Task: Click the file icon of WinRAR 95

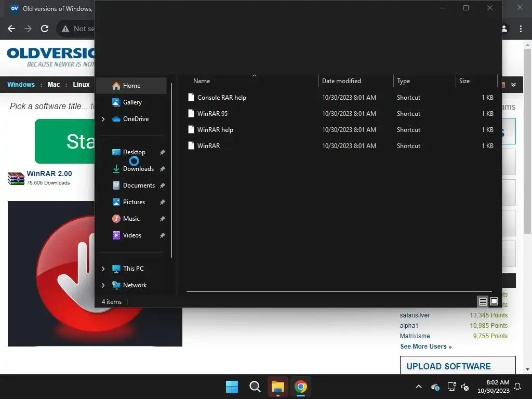Action: pyautogui.click(x=191, y=114)
